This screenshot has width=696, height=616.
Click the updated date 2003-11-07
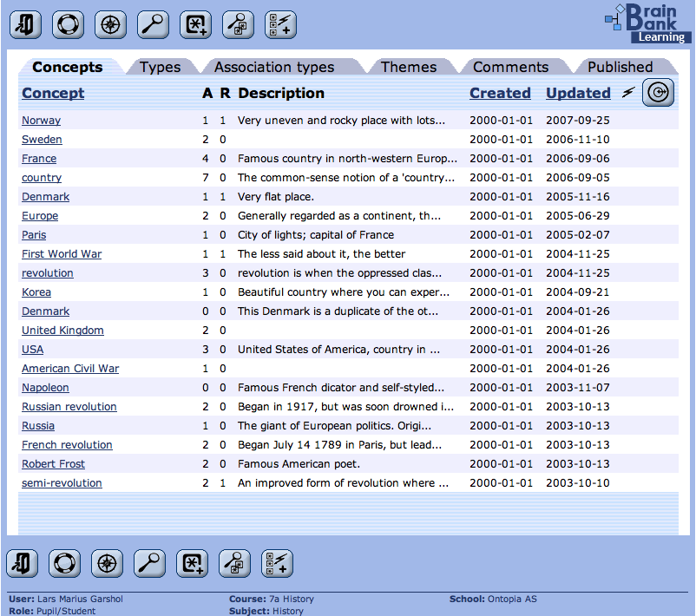click(577, 388)
